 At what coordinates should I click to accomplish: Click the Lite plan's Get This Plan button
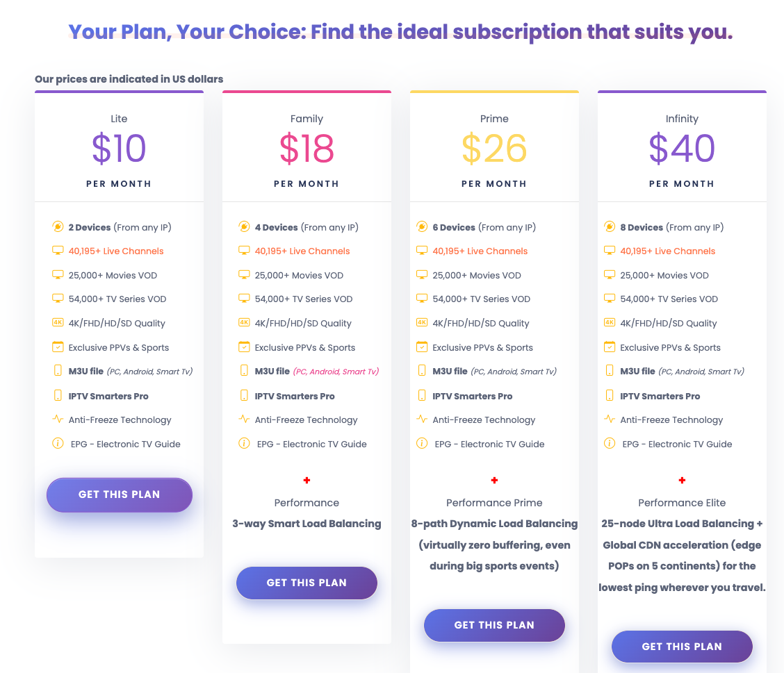tap(119, 495)
